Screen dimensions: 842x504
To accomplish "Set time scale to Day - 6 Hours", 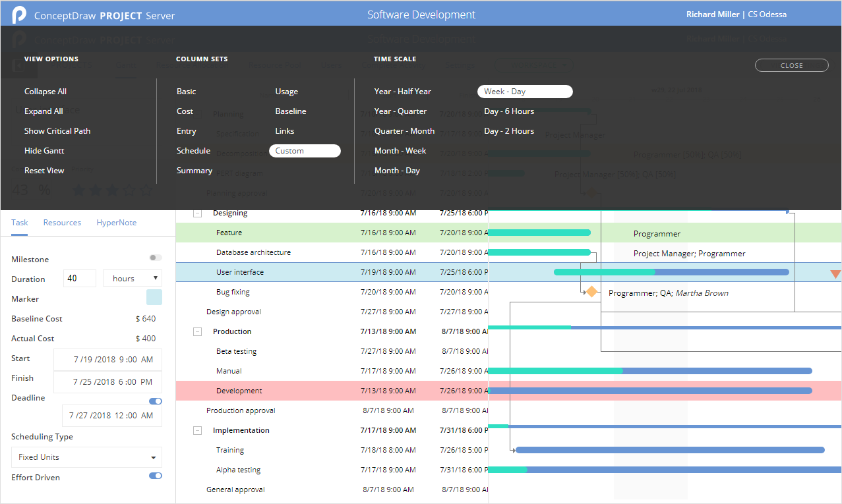I will pos(509,111).
